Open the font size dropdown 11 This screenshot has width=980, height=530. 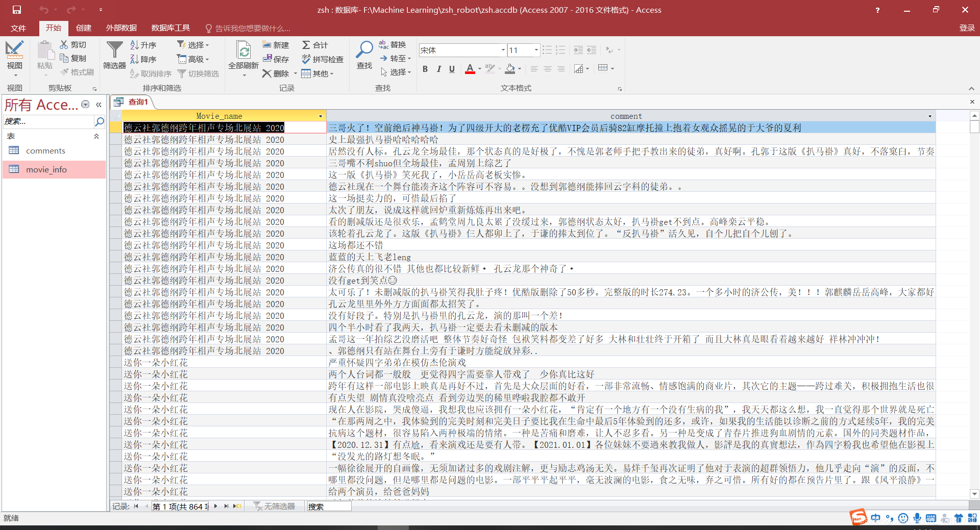pos(536,50)
